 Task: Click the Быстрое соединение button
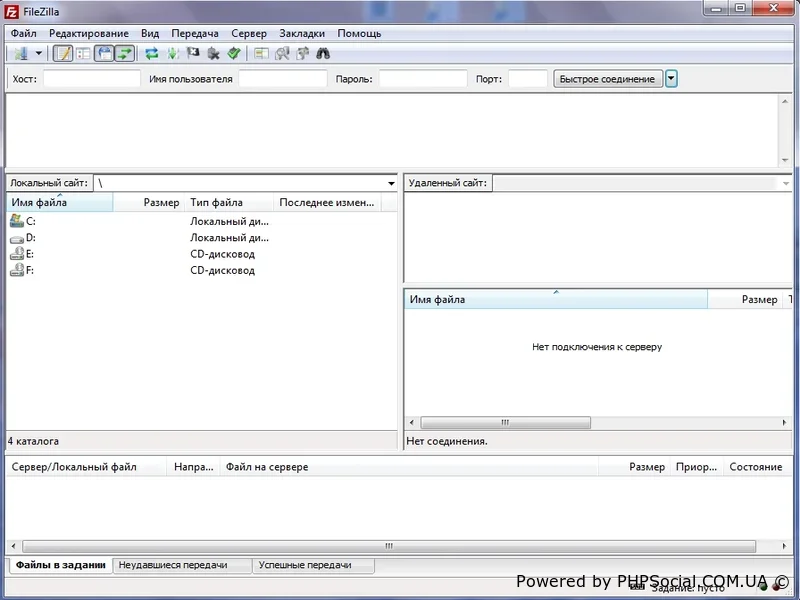coord(607,79)
